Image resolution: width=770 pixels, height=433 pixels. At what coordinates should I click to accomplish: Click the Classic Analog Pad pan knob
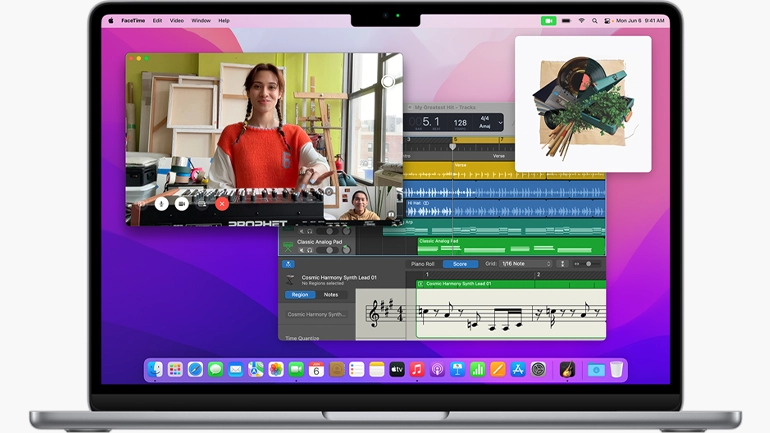point(346,250)
